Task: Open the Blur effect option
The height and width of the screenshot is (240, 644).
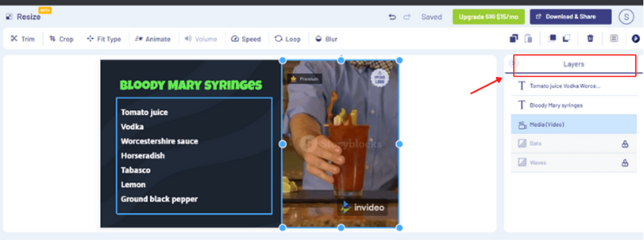Action: (326, 39)
